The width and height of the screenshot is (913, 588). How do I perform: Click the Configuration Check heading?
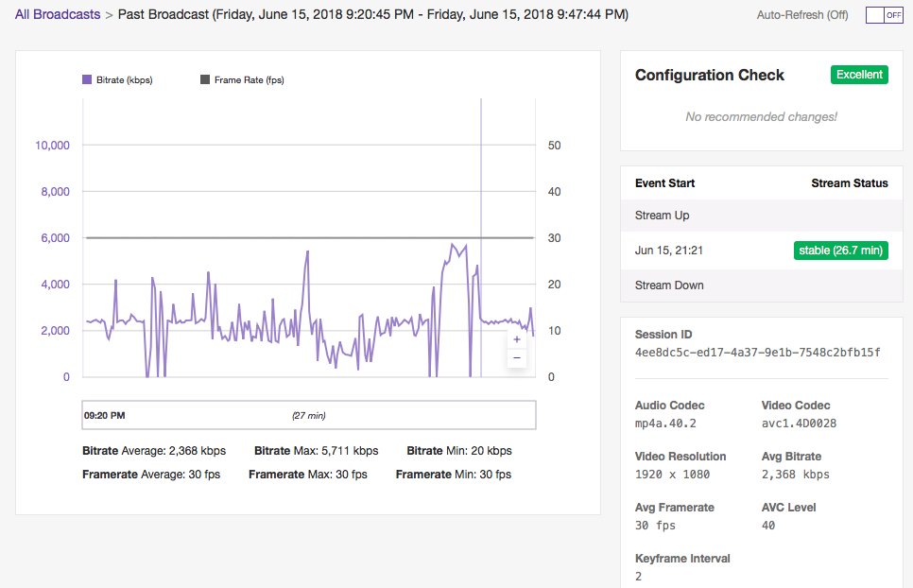pos(709,76)
